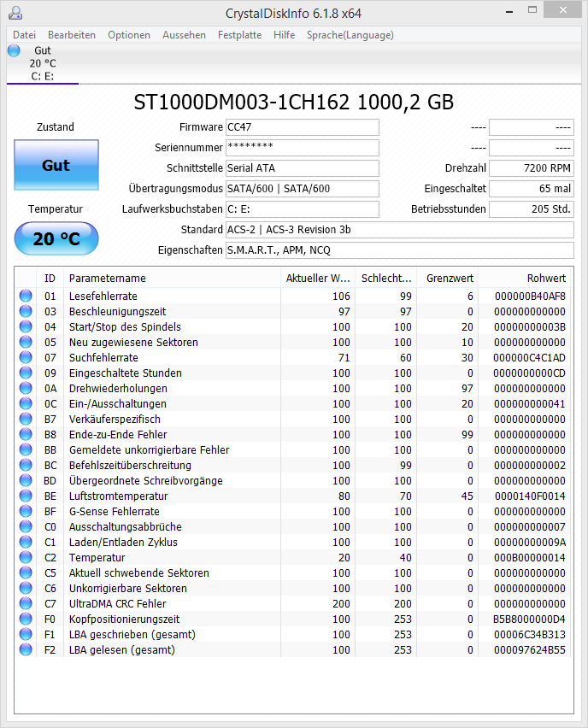Screen dimensions: 588x728
Task: Sort by the Grenzwert column header
Action: 448,278
